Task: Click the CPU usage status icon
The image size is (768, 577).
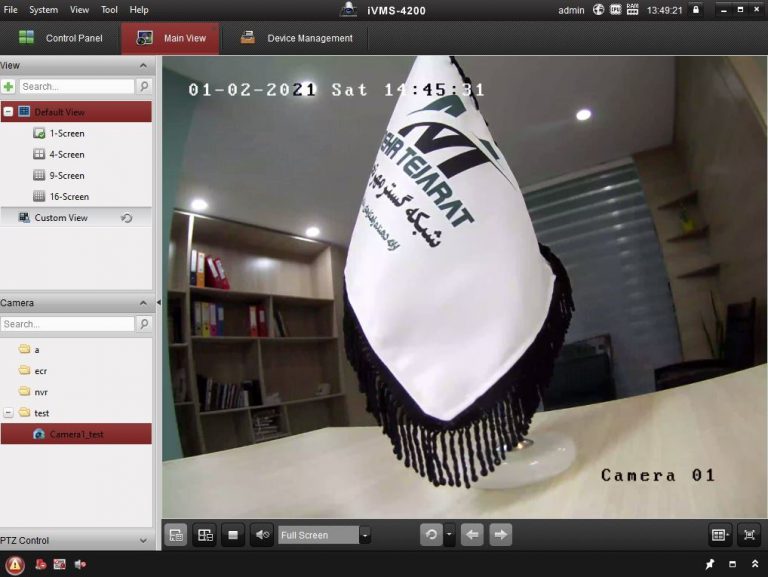Action: [615, 9]
